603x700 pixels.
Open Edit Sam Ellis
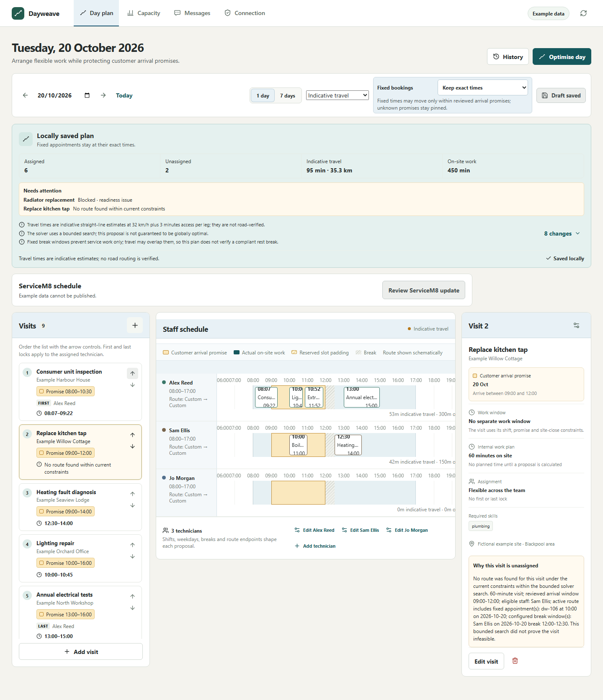[x=361, y=530]
